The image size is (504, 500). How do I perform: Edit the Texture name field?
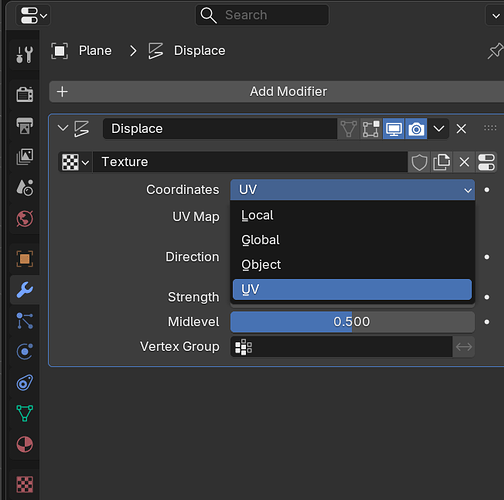(250, 162)
